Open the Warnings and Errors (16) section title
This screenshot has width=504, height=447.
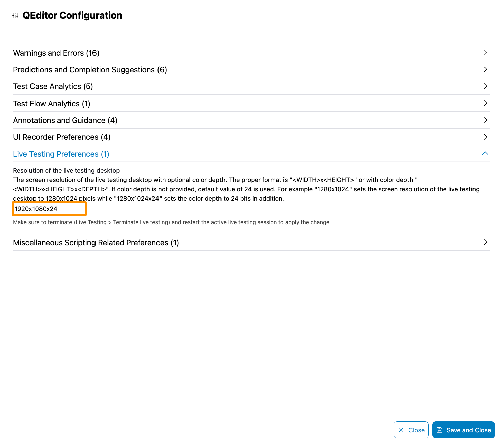coord(56,53)
